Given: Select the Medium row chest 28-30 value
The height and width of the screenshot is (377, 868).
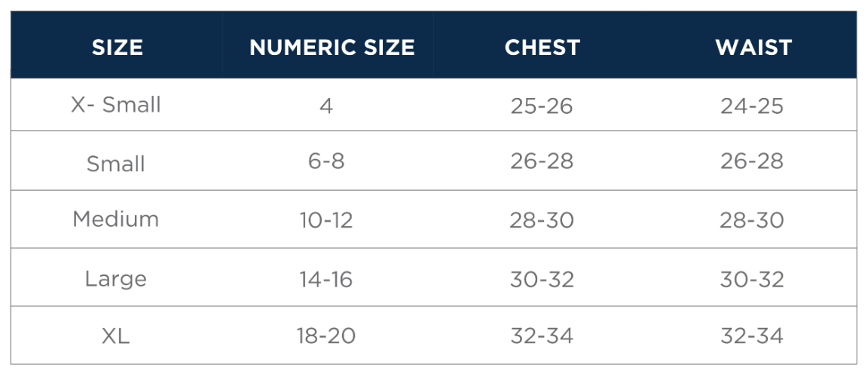Looking at the screenshot, I should [x=542, y=220].
